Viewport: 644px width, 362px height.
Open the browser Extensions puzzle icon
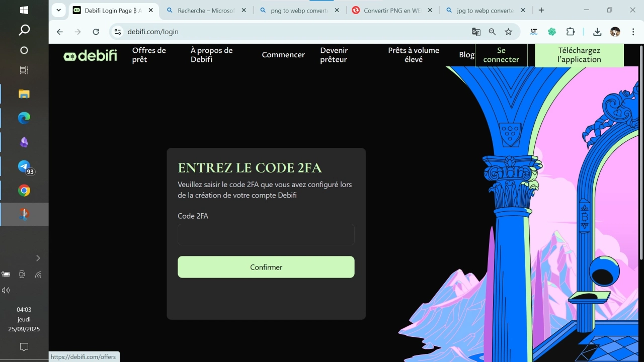(570, 32)
